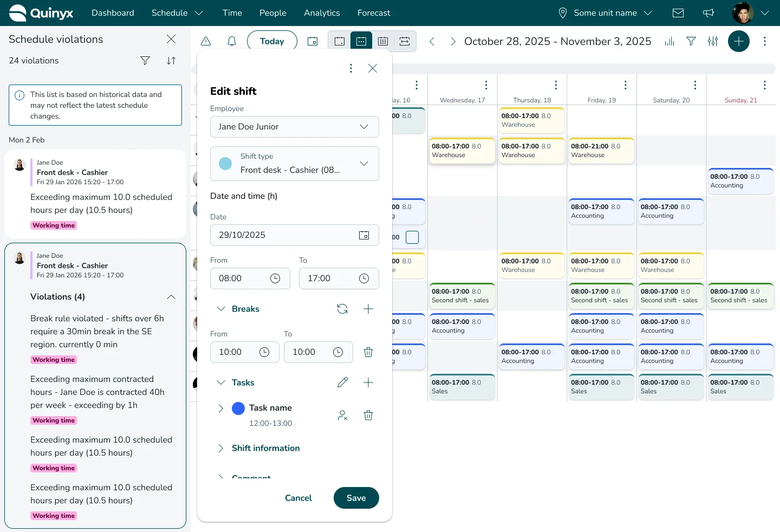Expand the Task name row
Image resolution: width=780 pixels, height=532 pixels.
221,408
